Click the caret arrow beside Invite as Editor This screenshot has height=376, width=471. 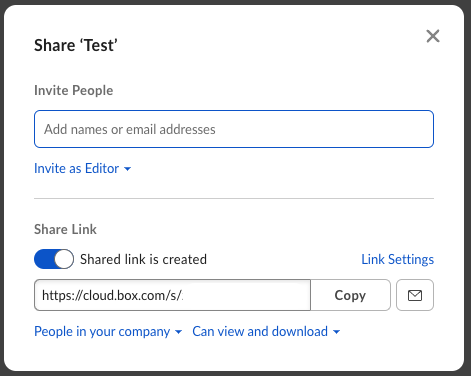coord(127,169)
